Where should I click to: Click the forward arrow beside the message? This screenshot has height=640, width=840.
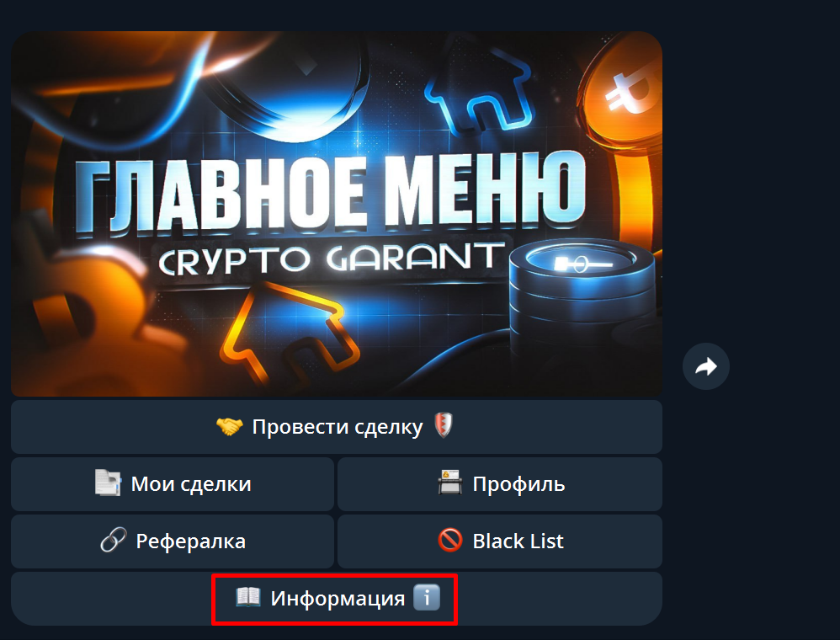coord(705,366)
